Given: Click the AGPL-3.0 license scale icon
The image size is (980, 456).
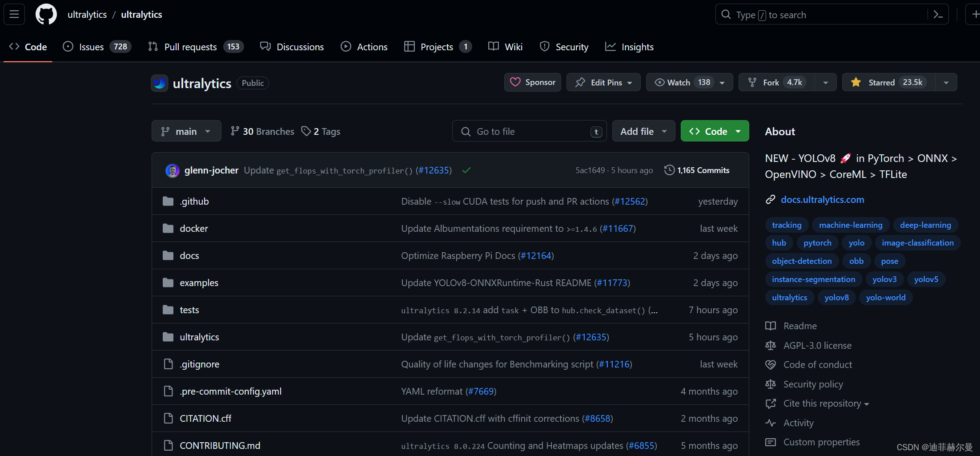Looking at the screenshot, I should tap(771, 345).
